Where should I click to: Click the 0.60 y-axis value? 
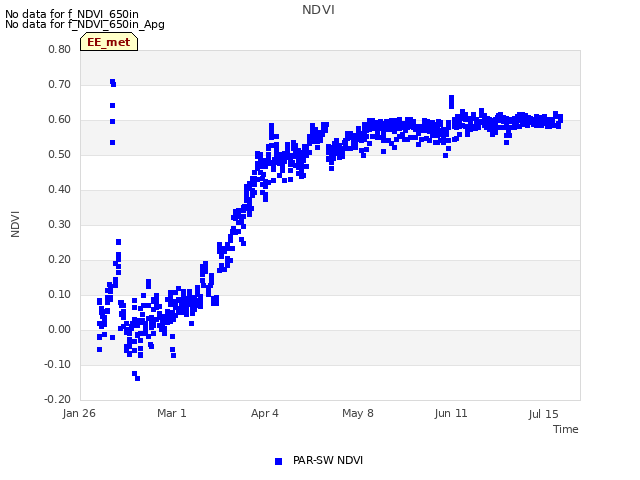click(60, 120)
